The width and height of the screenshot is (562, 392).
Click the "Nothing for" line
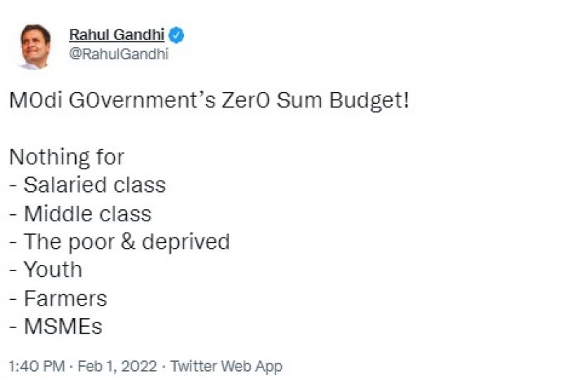(66, 157)
